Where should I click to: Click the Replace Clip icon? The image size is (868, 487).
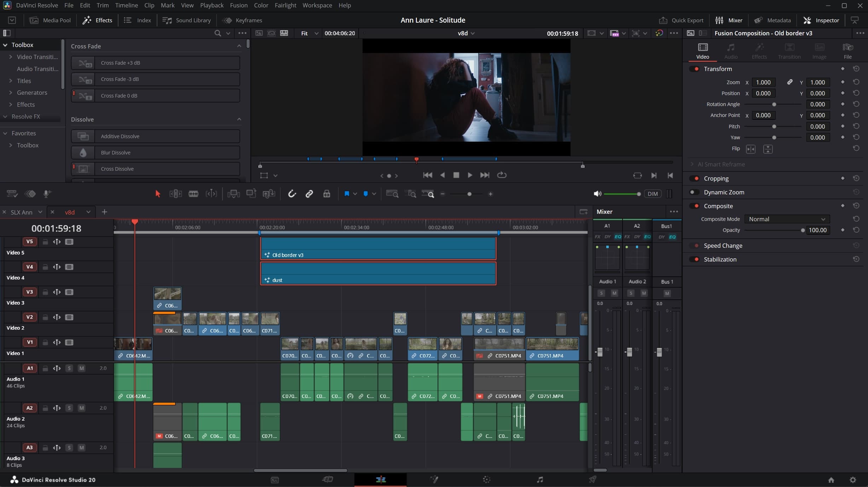pos(269,194)
